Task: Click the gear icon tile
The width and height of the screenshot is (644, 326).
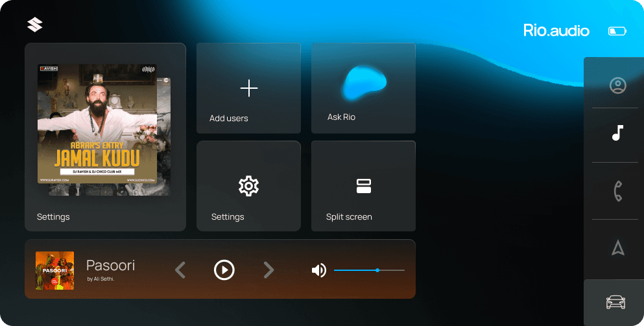Action: (x=249, y=185)
